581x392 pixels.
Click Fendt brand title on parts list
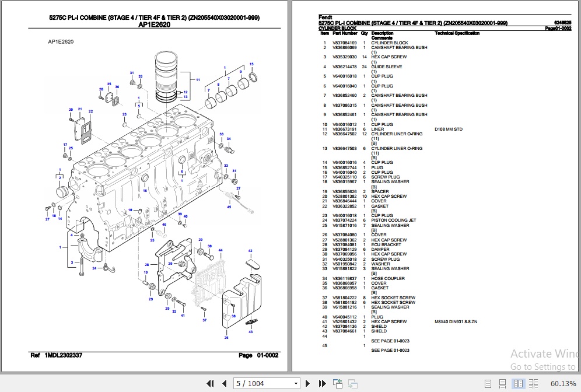[x=325, y=17]
